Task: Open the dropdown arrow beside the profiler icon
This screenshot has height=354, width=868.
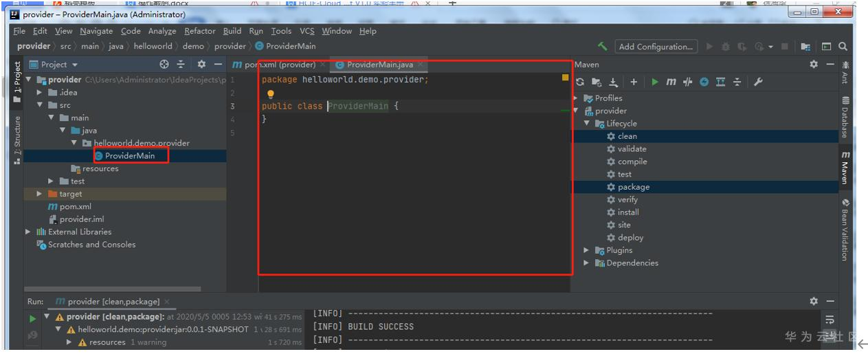Action: click(771, 47)
